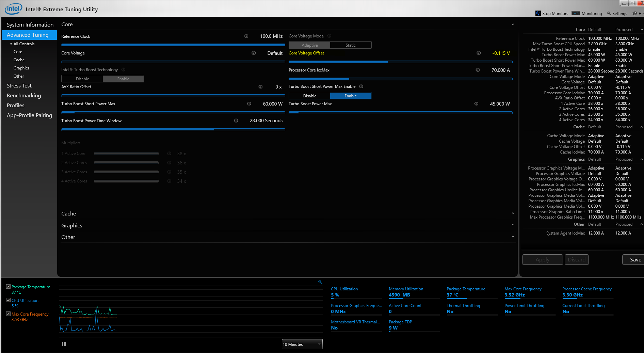This screenshot has height=353, width=644.
Task: Click info icon next to Turbo Boost Technology
Action: (x=124, y=70)
